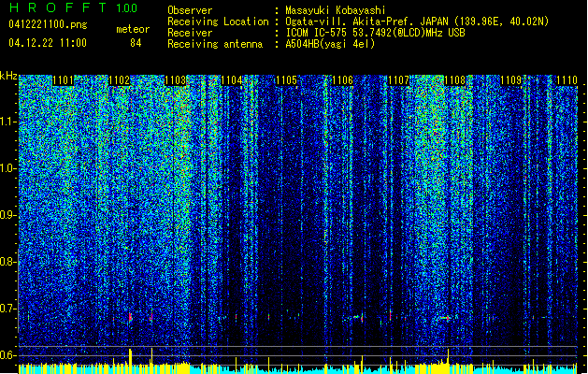Select the 1102 time marker
The height and width of the screenshot is (374, 588).
click(120, 80)
